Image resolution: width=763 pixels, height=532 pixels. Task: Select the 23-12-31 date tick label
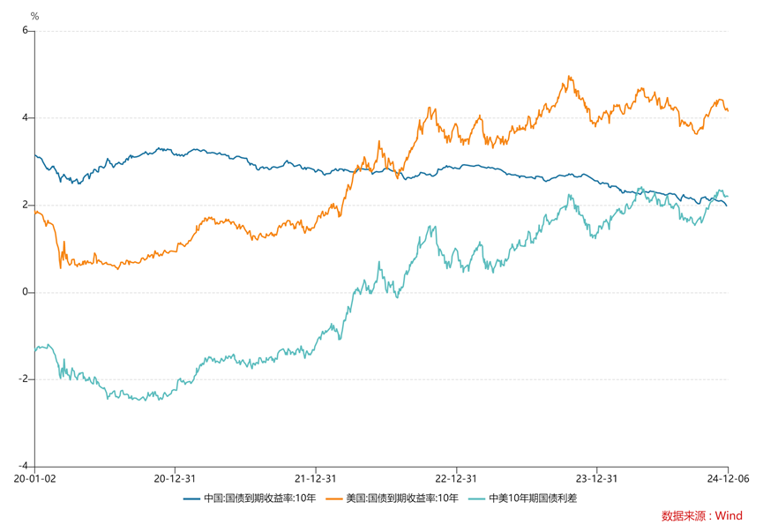click(596, 478)
